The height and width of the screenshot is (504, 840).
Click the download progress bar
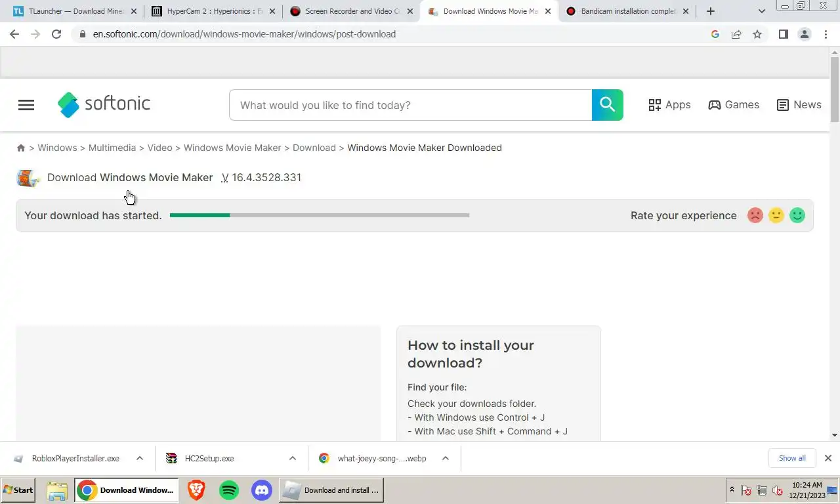tap(320, 215)
